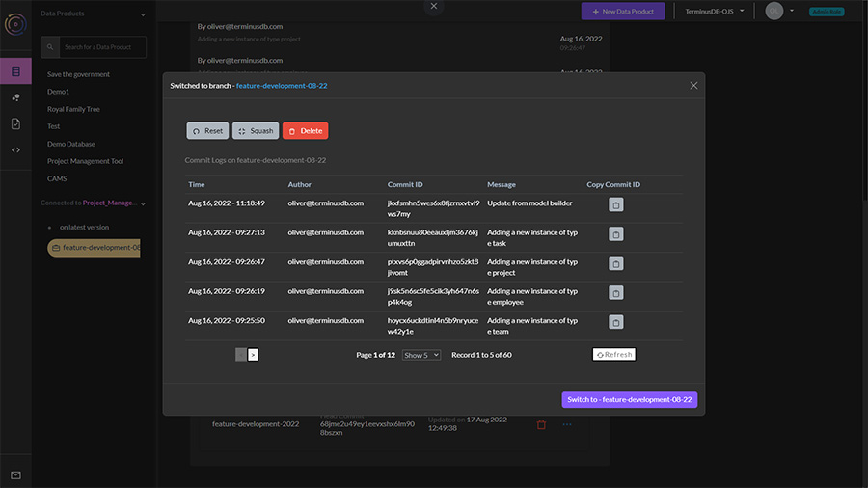Copy commit ID for new team instance
The image size is (868, 488).
coord(615,322)
